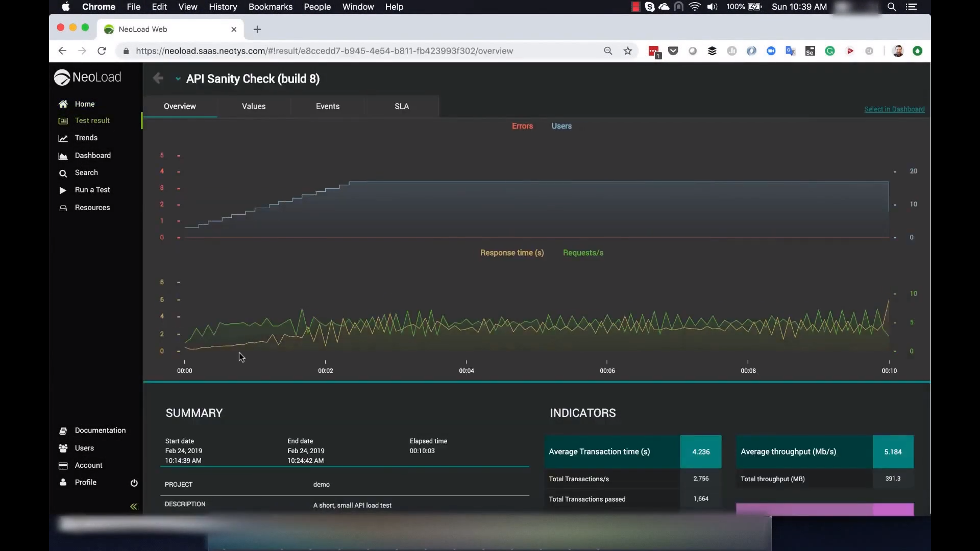Click the back arrow beside test title
This screenshot has width=980, height=551.
coord(158,79)
